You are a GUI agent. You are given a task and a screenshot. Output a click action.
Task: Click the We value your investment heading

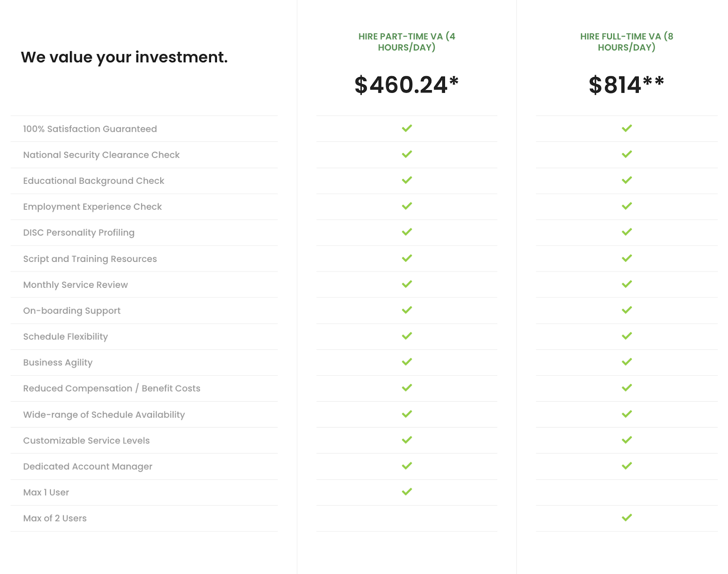(x=124, y=57)
